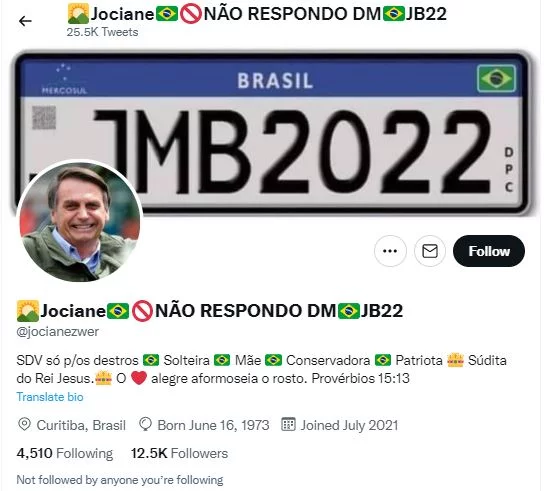Open the three-dots more options menu

point(390,251)
